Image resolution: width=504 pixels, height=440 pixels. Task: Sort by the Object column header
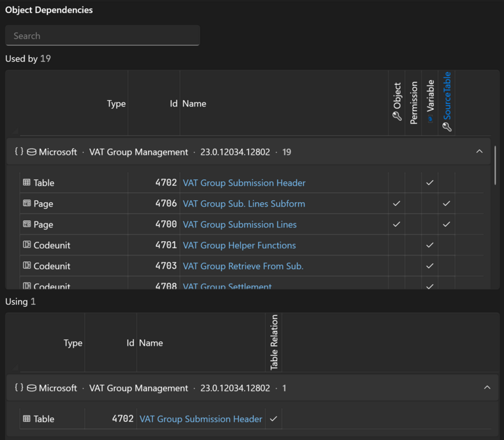[x=397, y=101]
